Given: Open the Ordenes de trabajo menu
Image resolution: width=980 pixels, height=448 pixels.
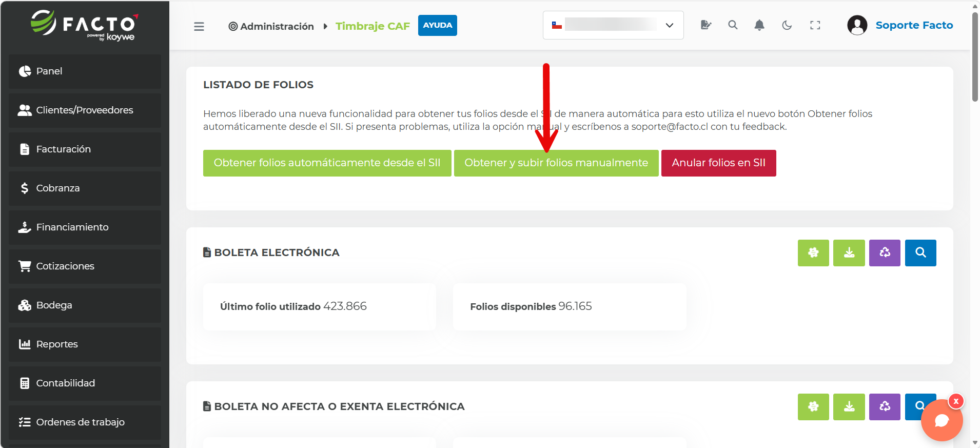Looking at the screenshot, I should [x=85, y=422].
